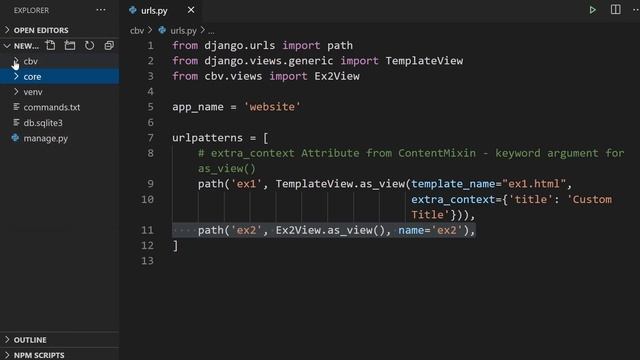The width and height of the screenshot is (640, 360).
Task: Click manage.py Python file icon
Action: coord(16,138)
